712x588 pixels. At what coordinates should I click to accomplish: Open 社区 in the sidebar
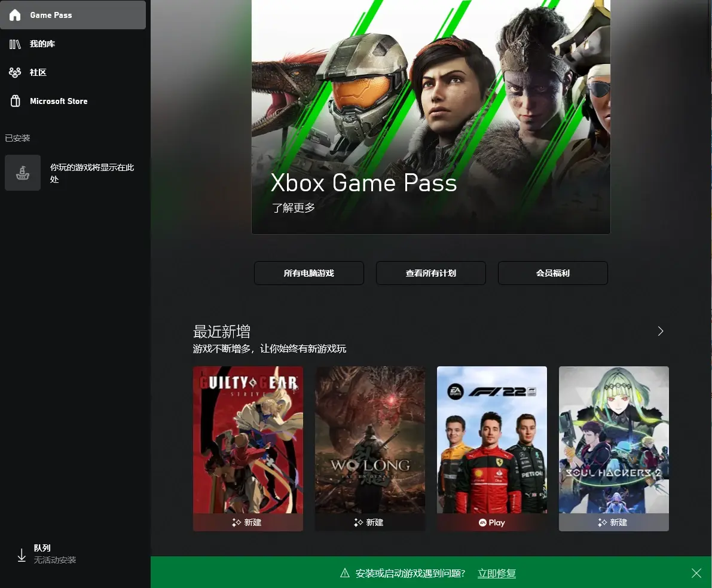[73, 73]
